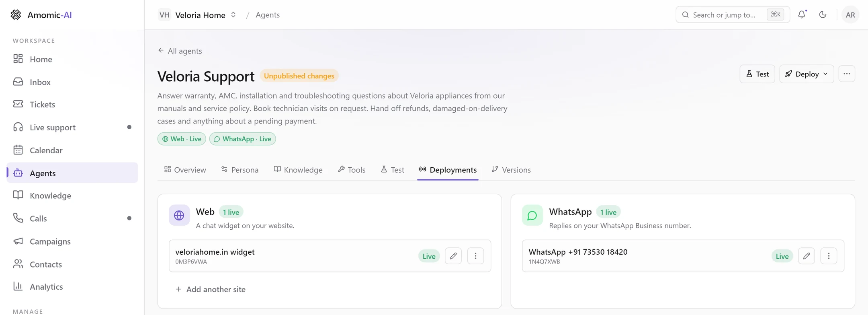Open options for WhatsApp +91 73530 18420
This screenshot has height=315, width=868.
[829, 256]
